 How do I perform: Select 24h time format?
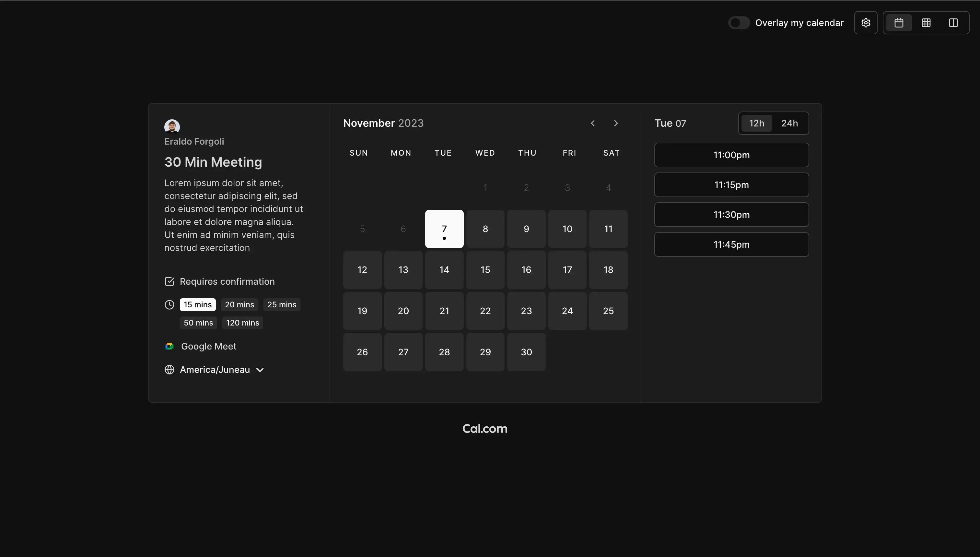(x=789, y=123)
